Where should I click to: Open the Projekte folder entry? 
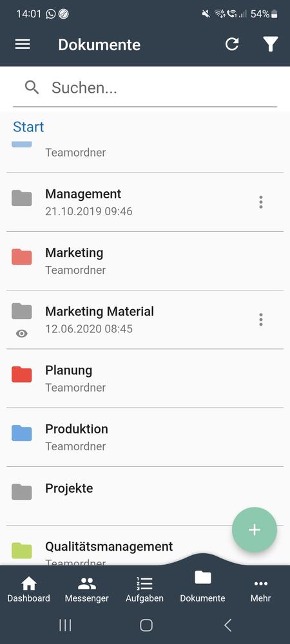pyautogui.click(x=145, y=496)
